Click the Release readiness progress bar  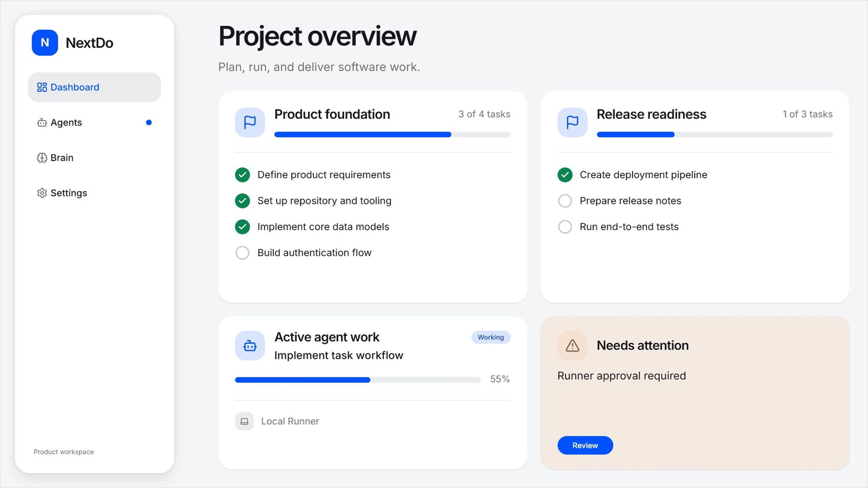coord(715,134)
